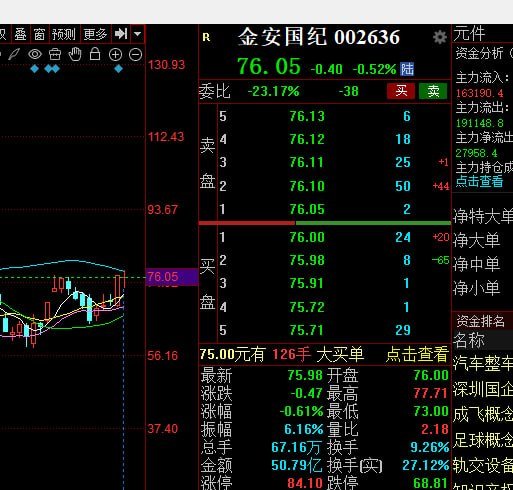The image size is (513, 490).
Task: Open the toolbox briefcase icon
Action: 55,54
